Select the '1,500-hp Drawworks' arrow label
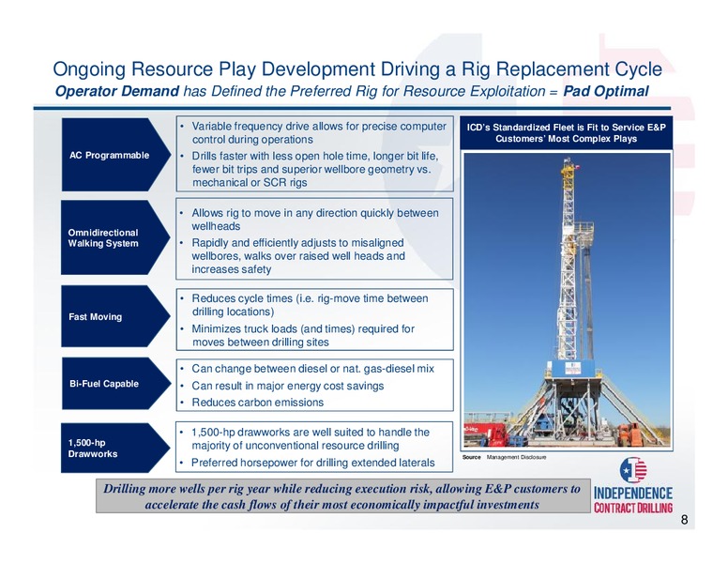 [115, 448]
